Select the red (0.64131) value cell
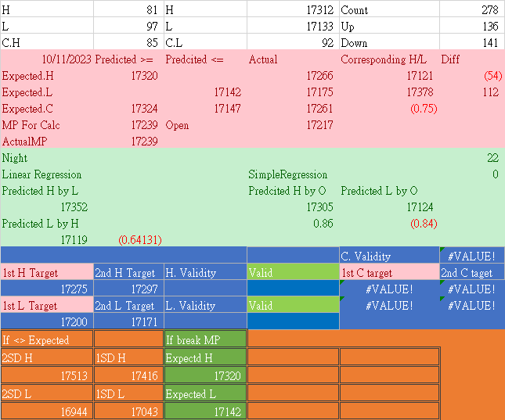Viewport: 505px width, 420px height. point(139,240)
